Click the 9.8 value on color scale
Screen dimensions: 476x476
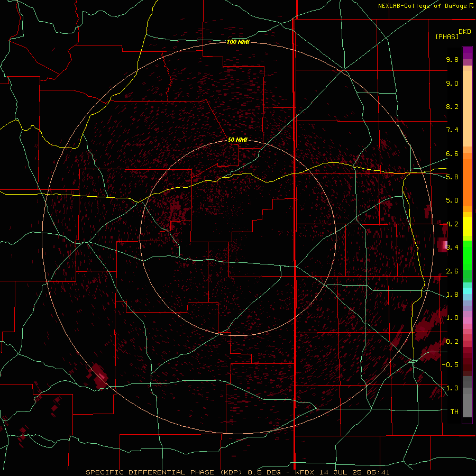click(x=452, y=59)
